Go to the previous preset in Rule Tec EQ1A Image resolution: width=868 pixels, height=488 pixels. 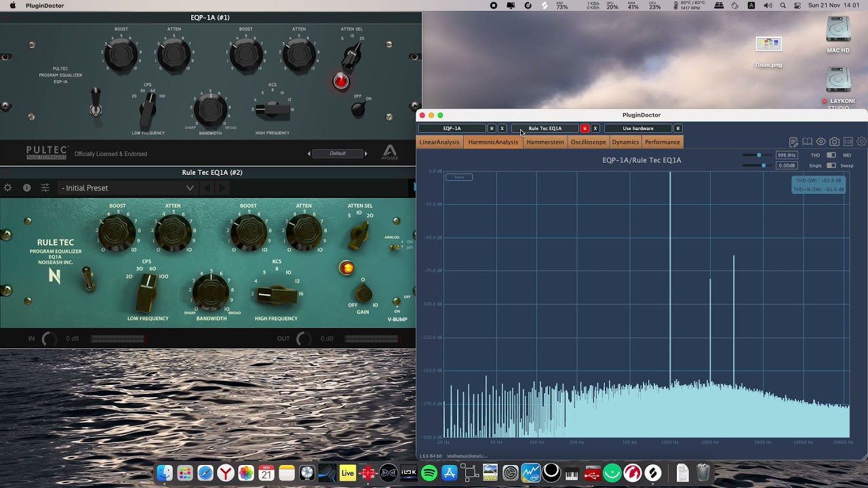(x=207, y=188)
